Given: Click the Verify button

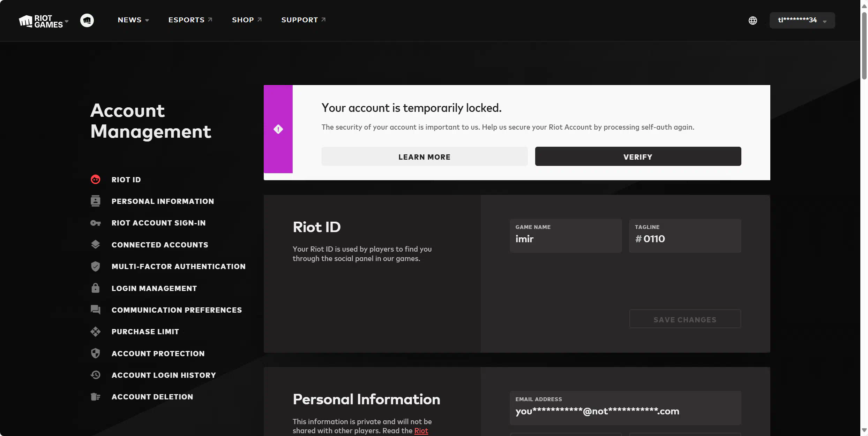Looking at the screenshot, I should 638,156.
